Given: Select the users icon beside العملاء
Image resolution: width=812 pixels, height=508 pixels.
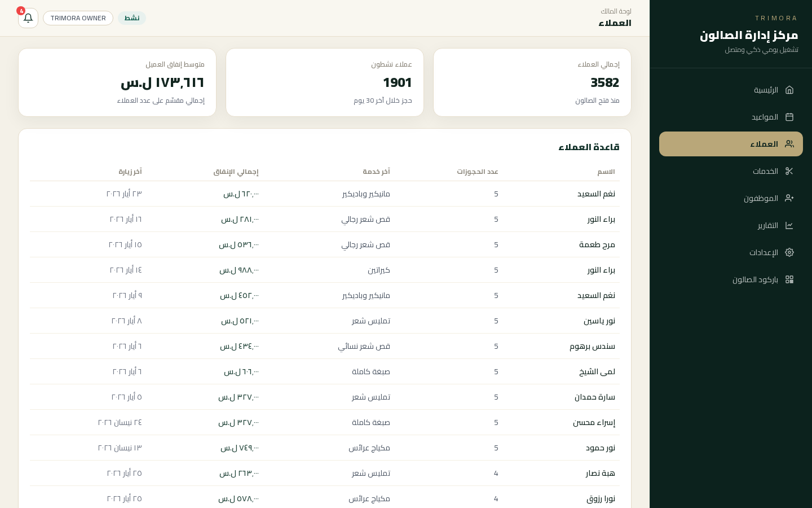Looking at the screenshot, I should click(x=789, y=144).
